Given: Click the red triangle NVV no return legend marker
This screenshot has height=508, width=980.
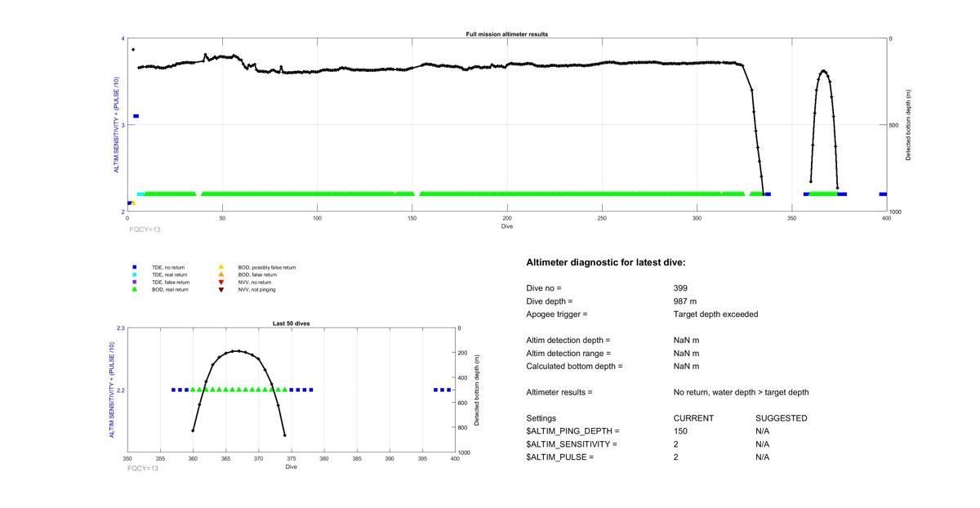Looking at the screenshot, I should (221, 282).
